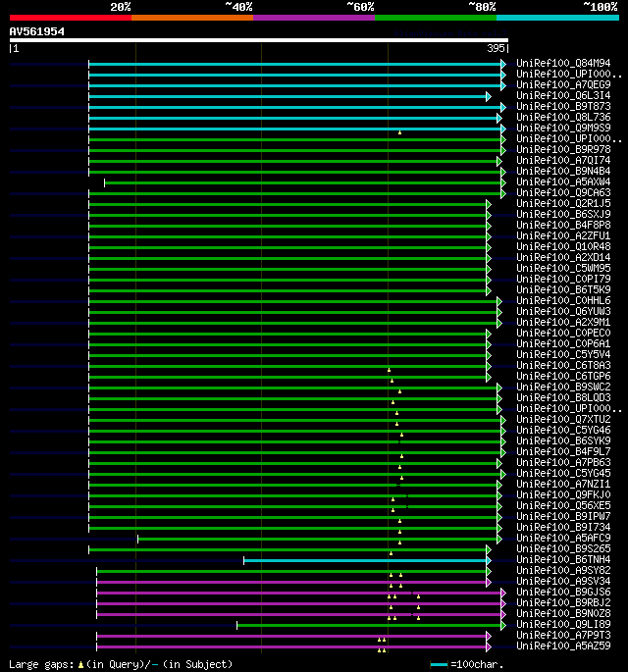Click the white query sequence bar

(x=259, y=40)
